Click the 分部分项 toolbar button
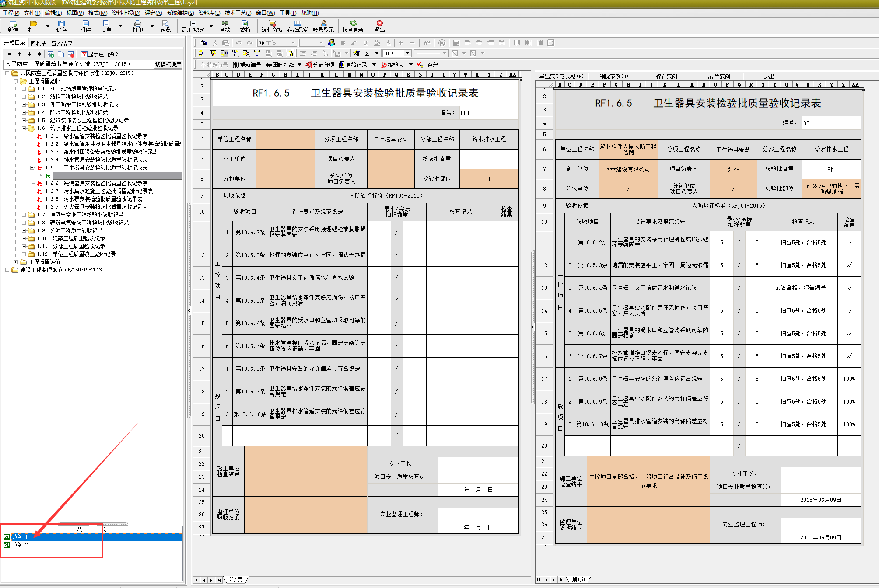Image resolution: width=879 pixels, height=588 pixels. [320, 65]
